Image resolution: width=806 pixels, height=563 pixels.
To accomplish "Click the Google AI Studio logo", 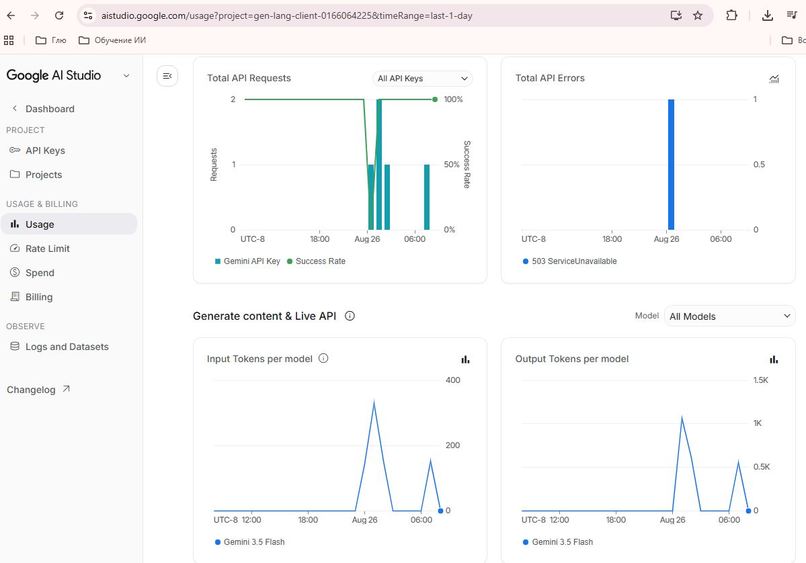I will [53, 75].
